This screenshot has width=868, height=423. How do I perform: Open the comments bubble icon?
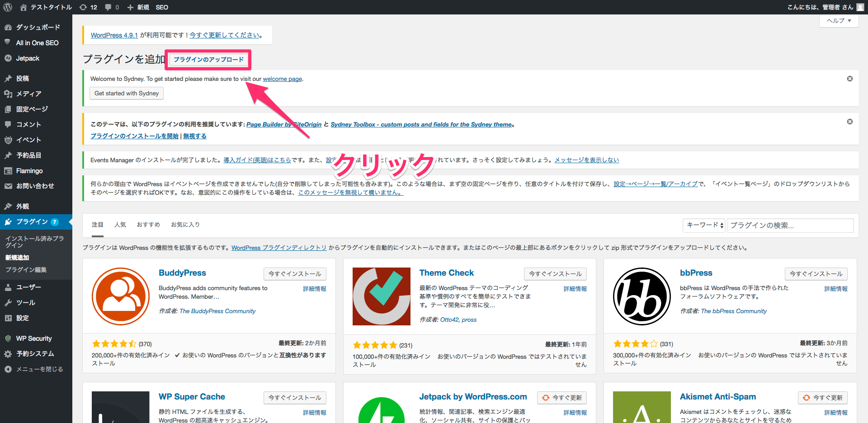pyautogui.click(x=108, y=7)
